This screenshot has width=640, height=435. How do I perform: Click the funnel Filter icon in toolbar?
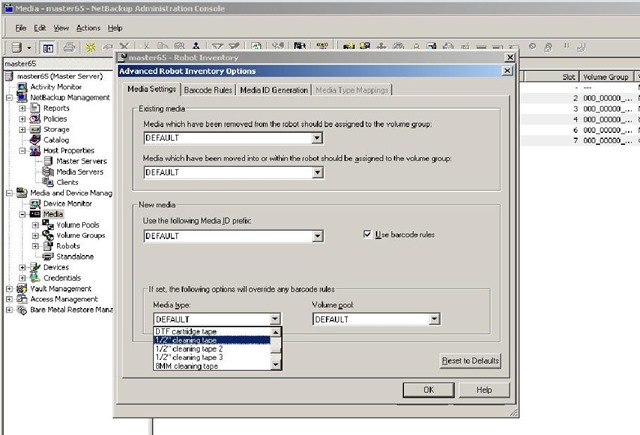tap(218, 47)
